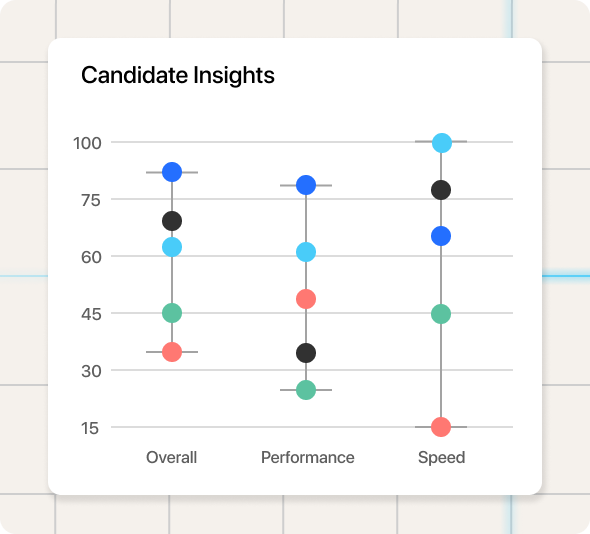590x534 pixels.
Task: Click the Performance axis label
Action: tap(308, 458)
